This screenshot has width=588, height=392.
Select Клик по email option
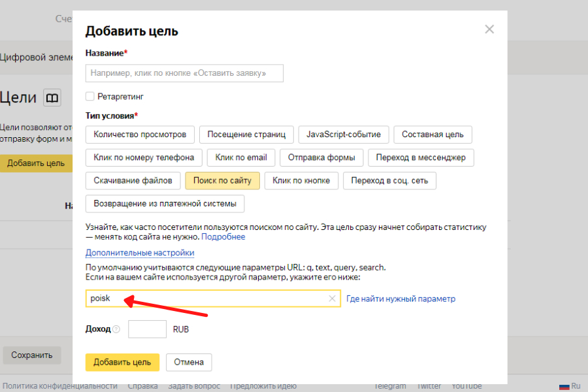pyautogui.click(x=241, y=157)
